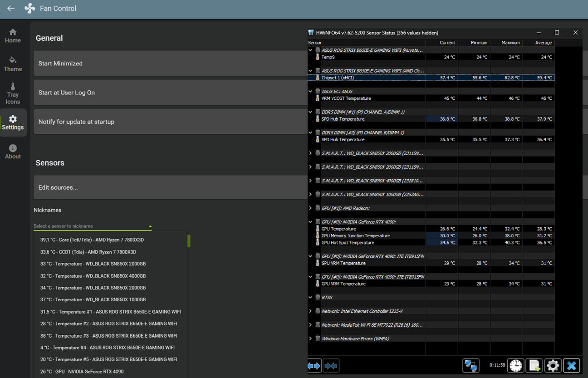Click GPU Temperature thermometer icon
The image size is (588, 378).
(318, 229)
